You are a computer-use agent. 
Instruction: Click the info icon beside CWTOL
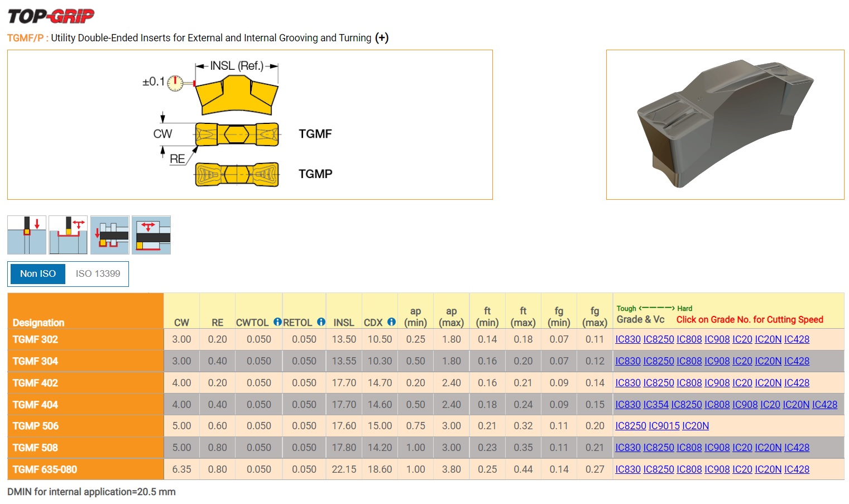tap(277, 322)
